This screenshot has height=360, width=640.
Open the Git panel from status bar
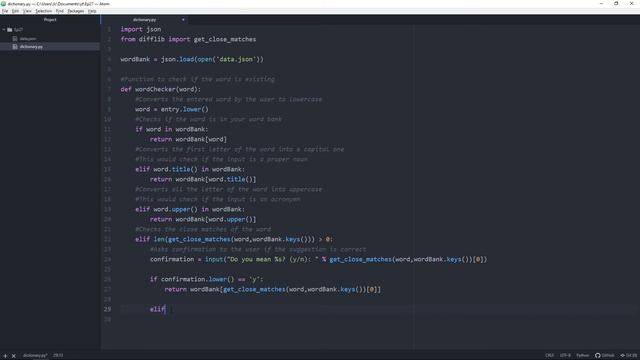pos(629,356)
